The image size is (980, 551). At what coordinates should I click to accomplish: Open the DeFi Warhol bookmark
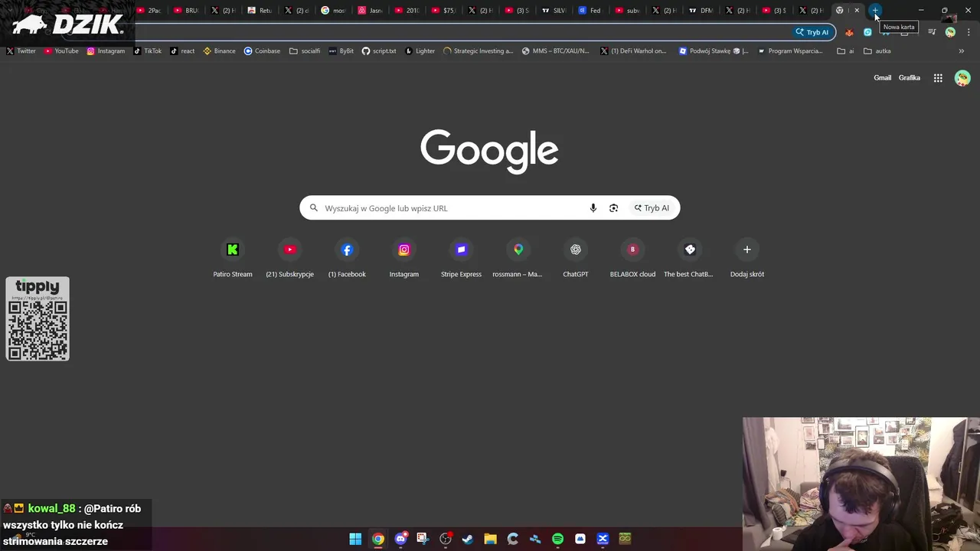(634, 51)
